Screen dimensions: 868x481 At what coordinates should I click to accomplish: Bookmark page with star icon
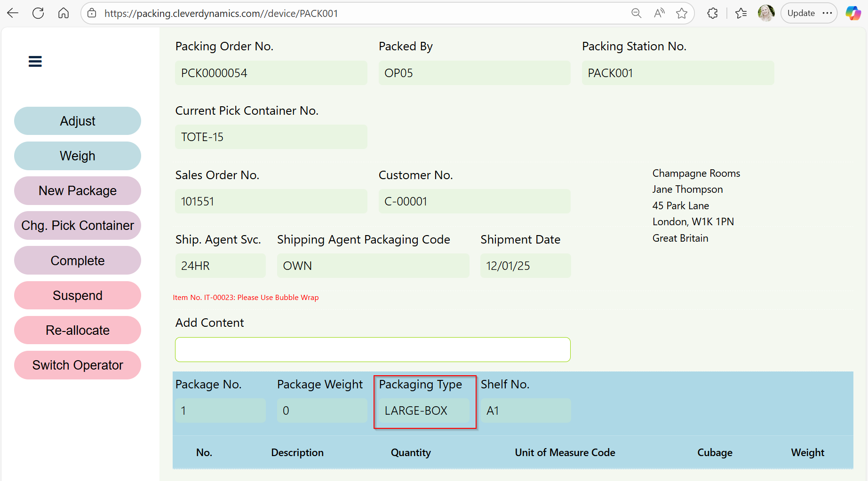click(682, 13)
